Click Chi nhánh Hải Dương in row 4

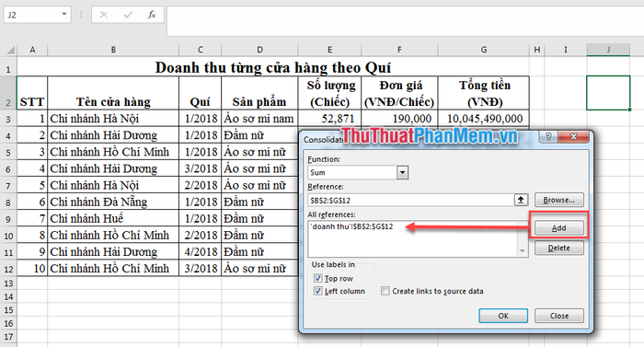click(x=113, y=135)
